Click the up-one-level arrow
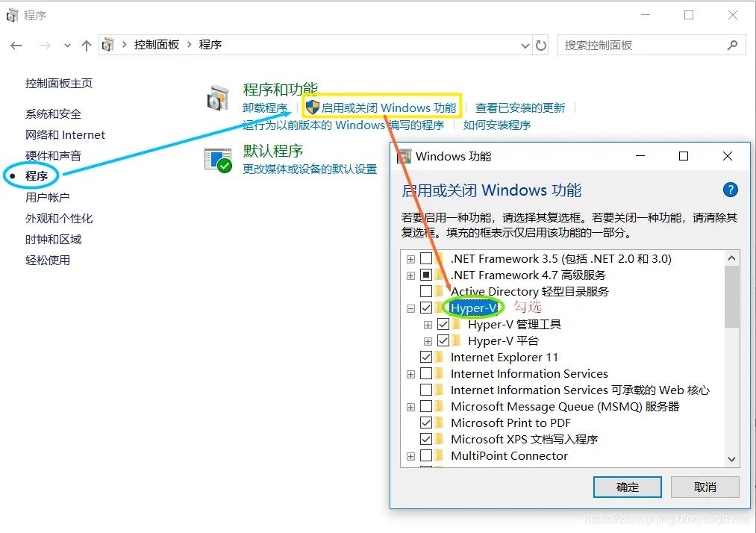Image resolution: width=756 pixels, height=533 pixels. click(87, 46)
